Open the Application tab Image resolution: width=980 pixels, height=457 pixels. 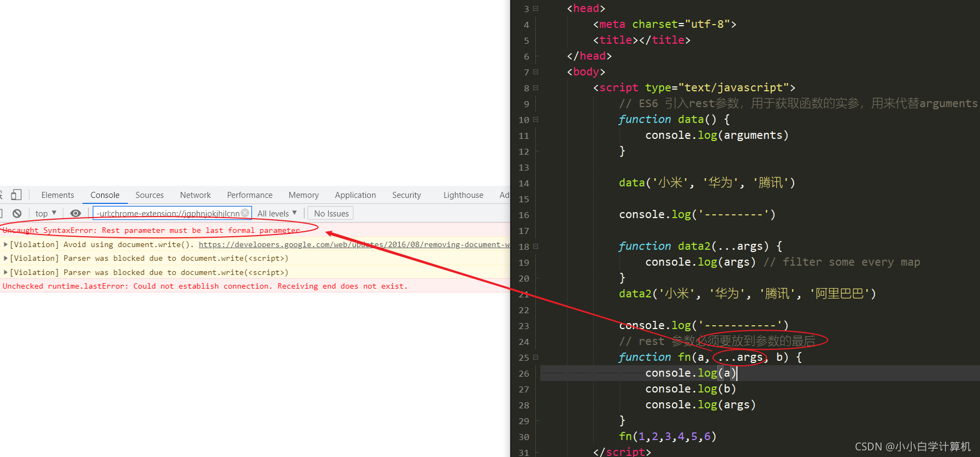click(x=356, y=195)
